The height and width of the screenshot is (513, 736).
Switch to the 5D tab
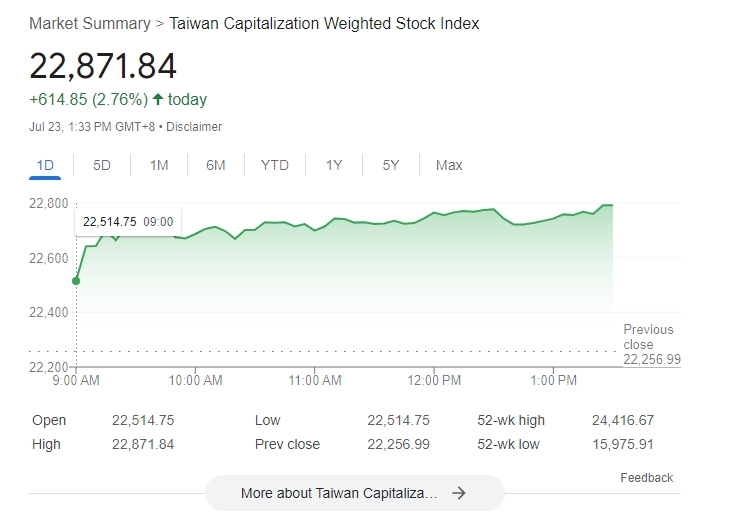point(101,165)
